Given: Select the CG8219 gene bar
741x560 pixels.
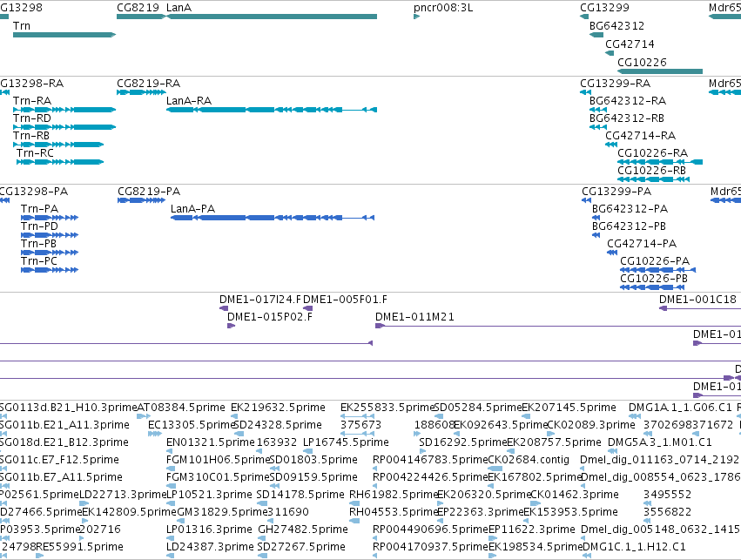Looking at the screenshot, I should point(141,17).
